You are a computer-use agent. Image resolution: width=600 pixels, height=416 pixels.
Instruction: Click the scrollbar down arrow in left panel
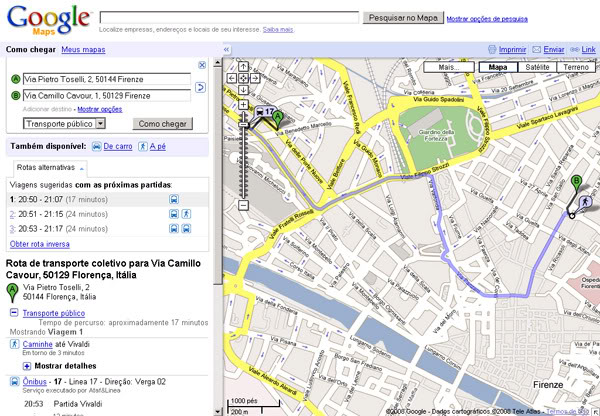217,412
